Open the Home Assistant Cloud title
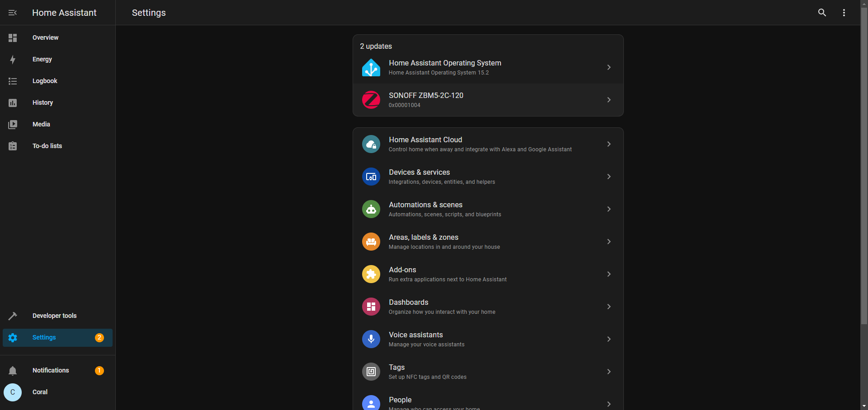 pyautogui.click(x=425, y=140)
